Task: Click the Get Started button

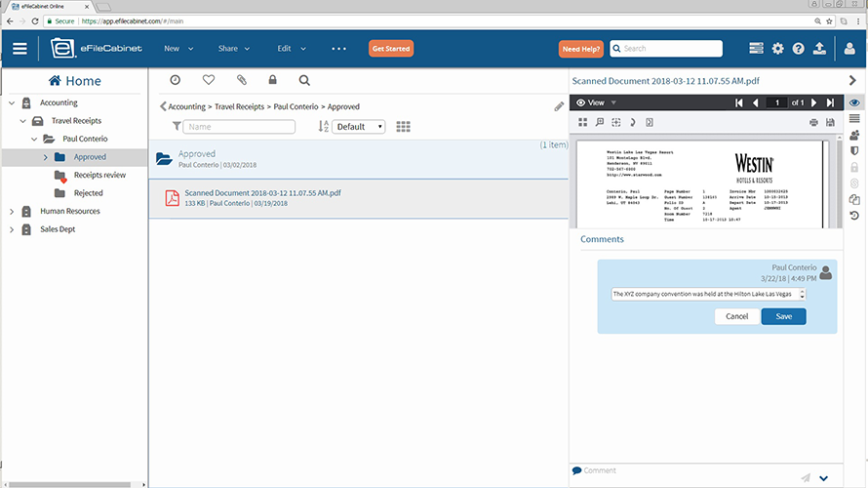Action: tap(391, 48)
